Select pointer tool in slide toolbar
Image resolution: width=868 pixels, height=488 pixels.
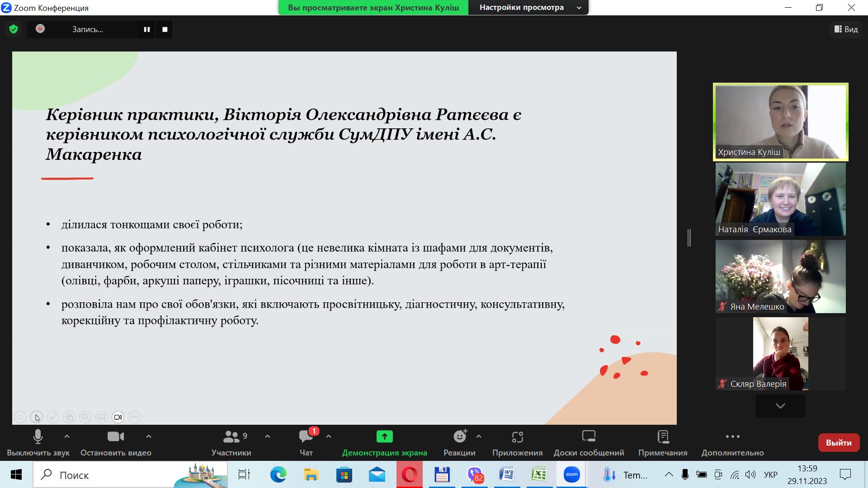click(x=37, y=417)
